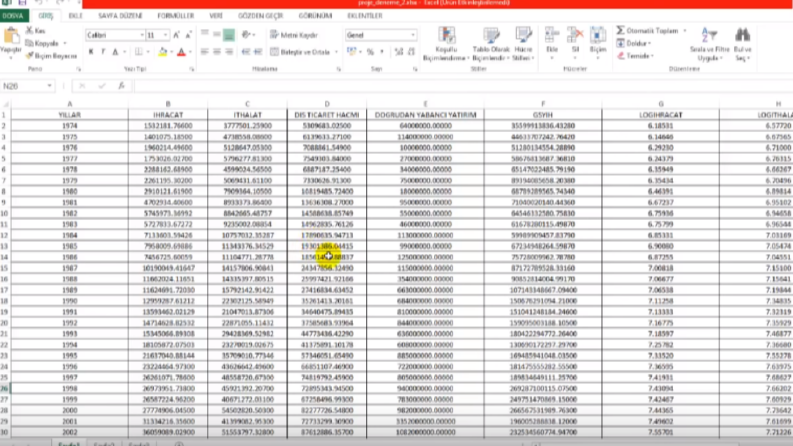Decrease font size with smaller A icon
The image size is (793, 446).
(188, 35)
